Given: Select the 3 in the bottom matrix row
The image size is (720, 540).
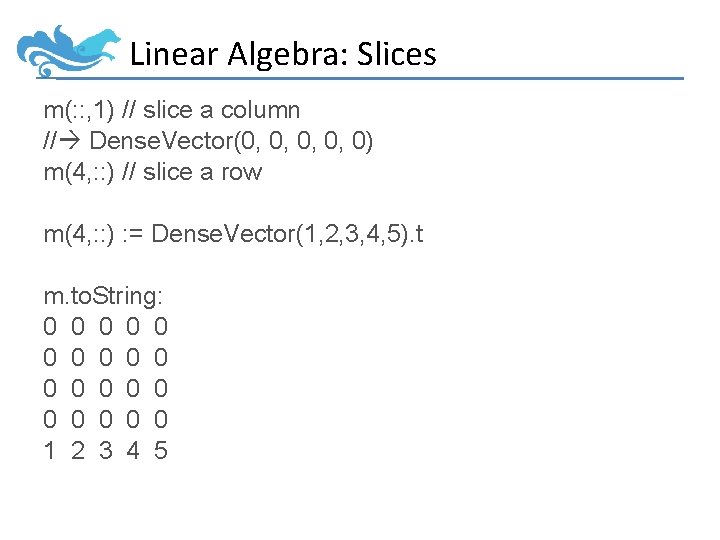Looking at the screenshot, I should coord(105,450).
